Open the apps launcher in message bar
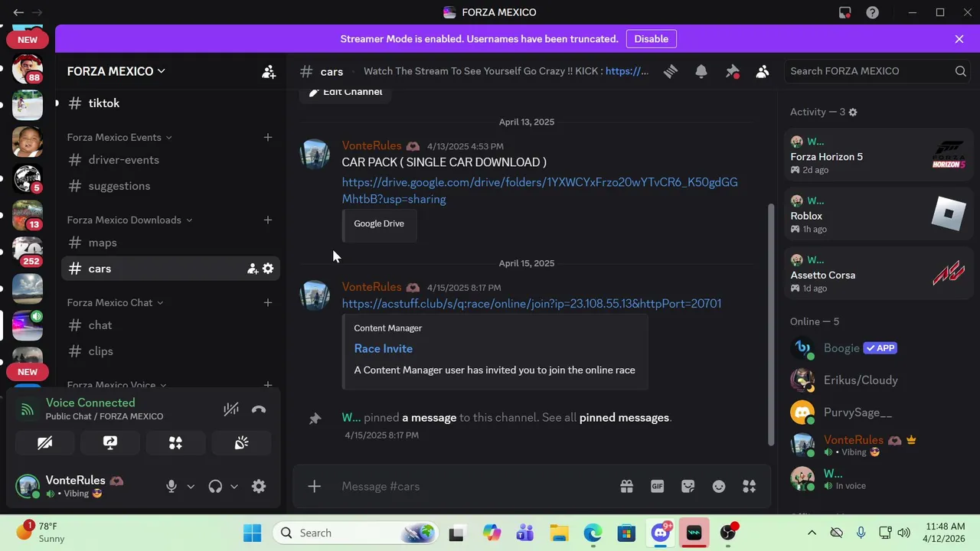Screen dimensions: 980x551 coord(749,486)
